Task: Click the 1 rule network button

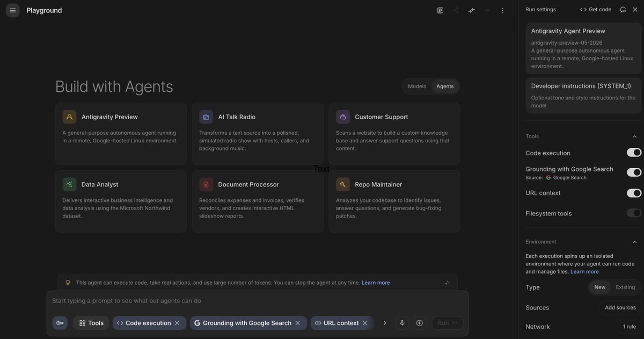Action: point(629,327)
